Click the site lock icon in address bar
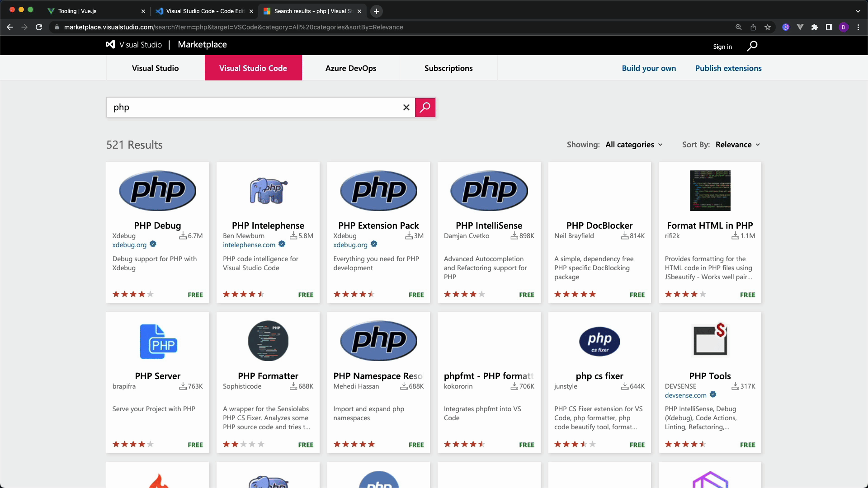The width and height of the screenshot is (868, 488). point(57,27)
